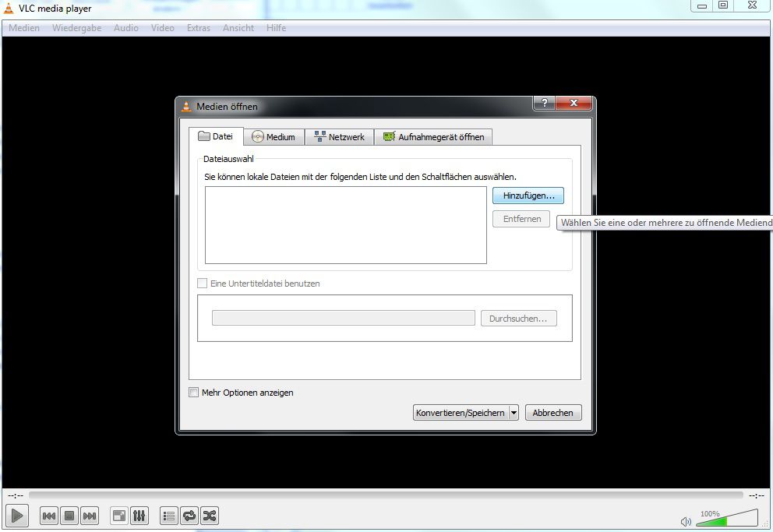Open extended settings equalizer icon
This screenshot has height=532, width=773.
coord(139,515)
